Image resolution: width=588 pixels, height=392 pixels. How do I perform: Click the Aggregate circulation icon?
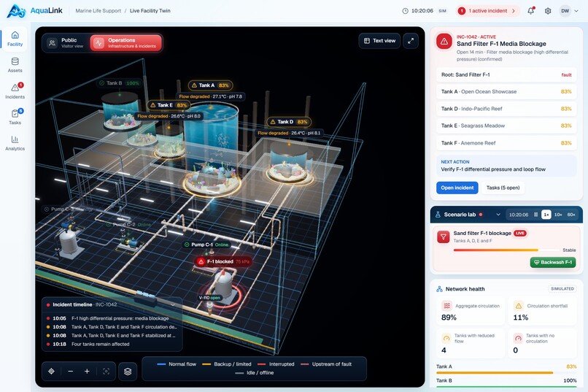[446, 306]
